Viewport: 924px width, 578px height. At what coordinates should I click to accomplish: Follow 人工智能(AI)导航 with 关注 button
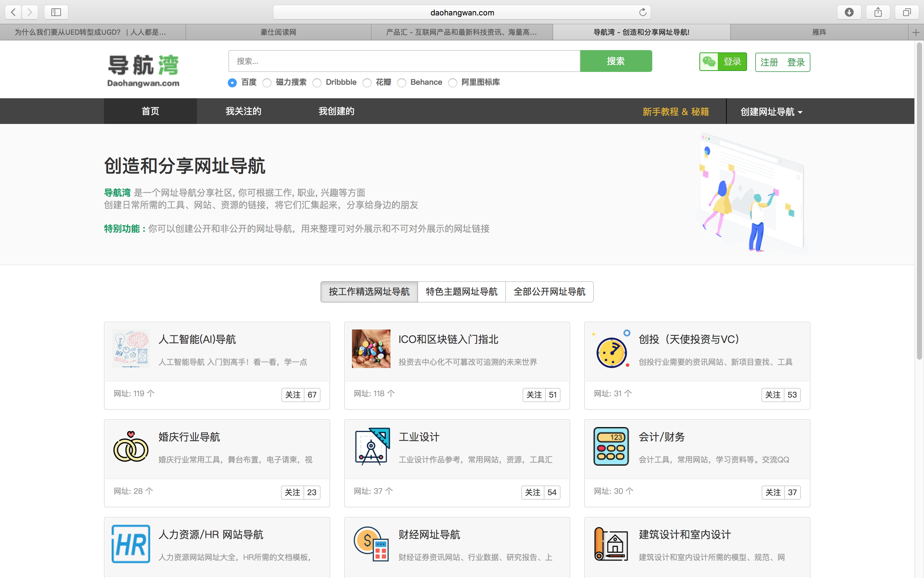pos(293,395)
